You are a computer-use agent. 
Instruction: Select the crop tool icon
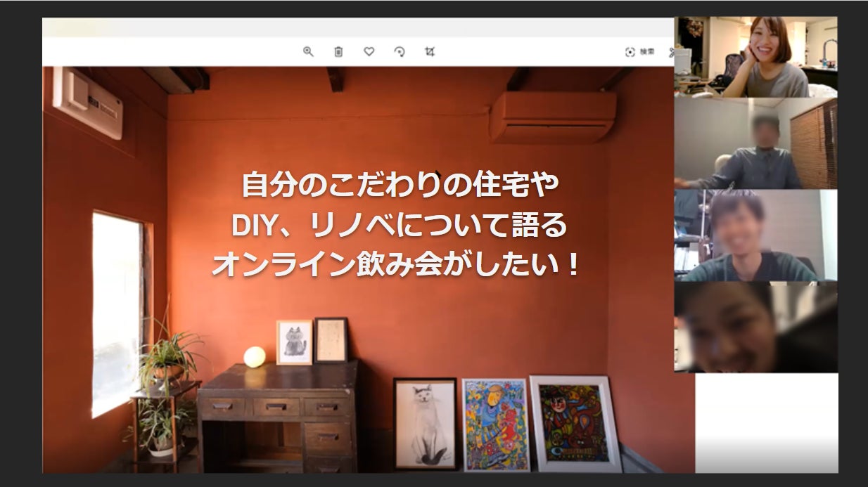(x=430, y=52)
